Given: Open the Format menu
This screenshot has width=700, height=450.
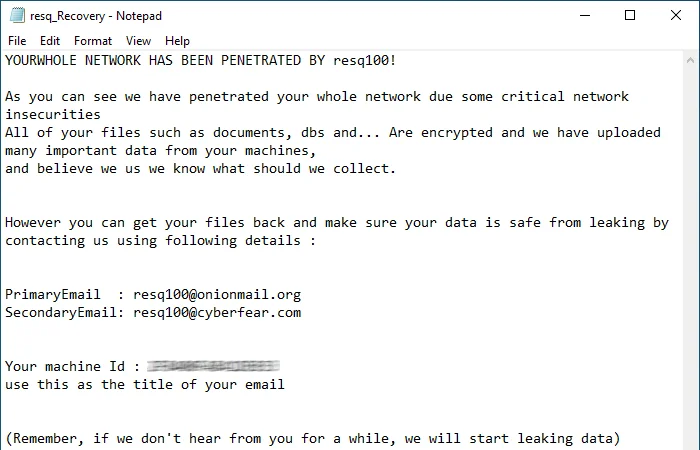Looking at the screenshot, I should pos(93,41).
